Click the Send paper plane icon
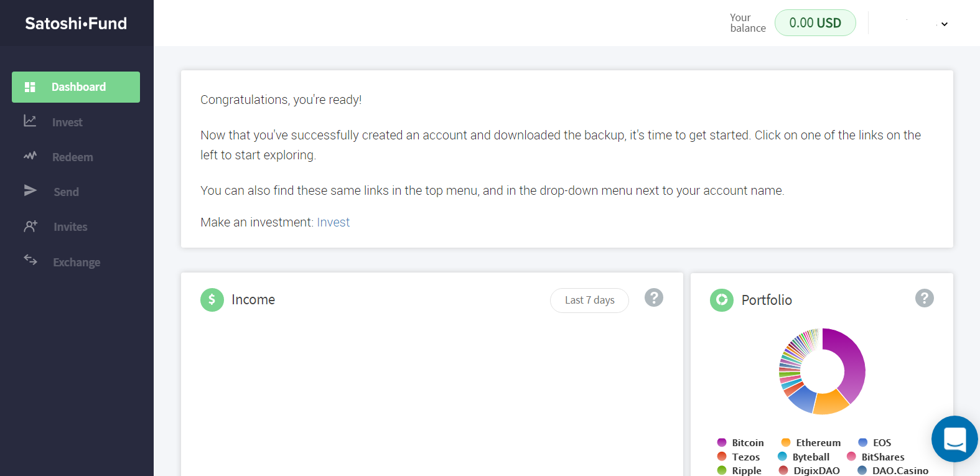 point(30,190)
